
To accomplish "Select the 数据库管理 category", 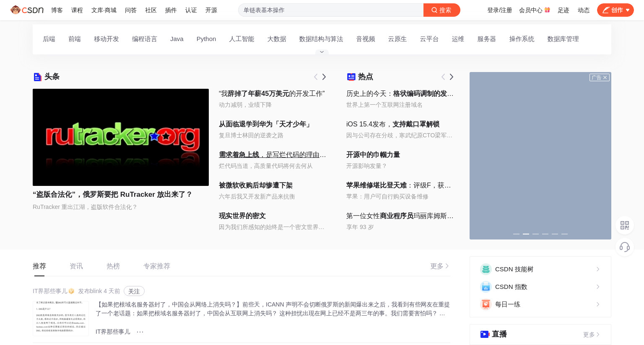I will coord(563,39).
